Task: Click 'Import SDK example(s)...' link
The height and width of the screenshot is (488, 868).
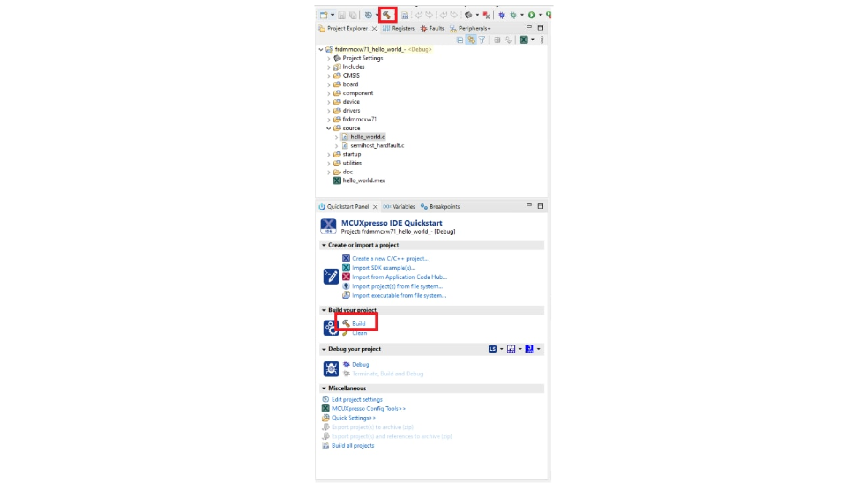Action: [384, 268]
